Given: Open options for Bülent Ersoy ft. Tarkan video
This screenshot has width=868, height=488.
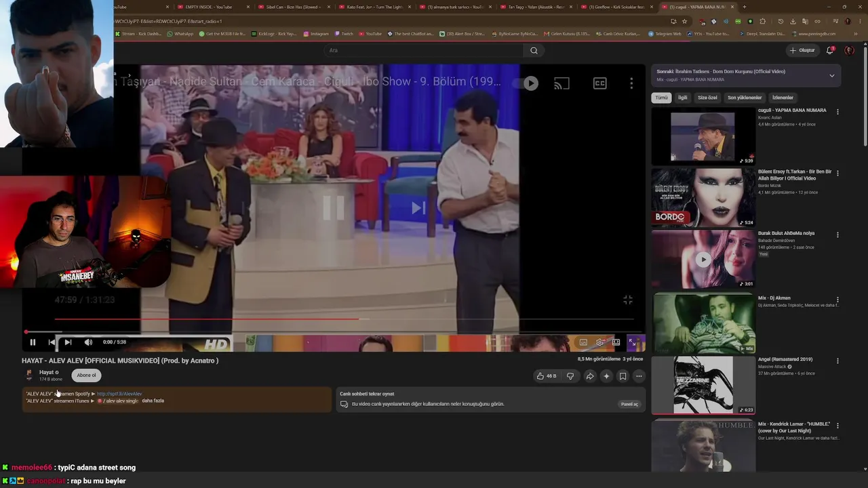Looking at the screenshot, I should (x=837, y=173).
